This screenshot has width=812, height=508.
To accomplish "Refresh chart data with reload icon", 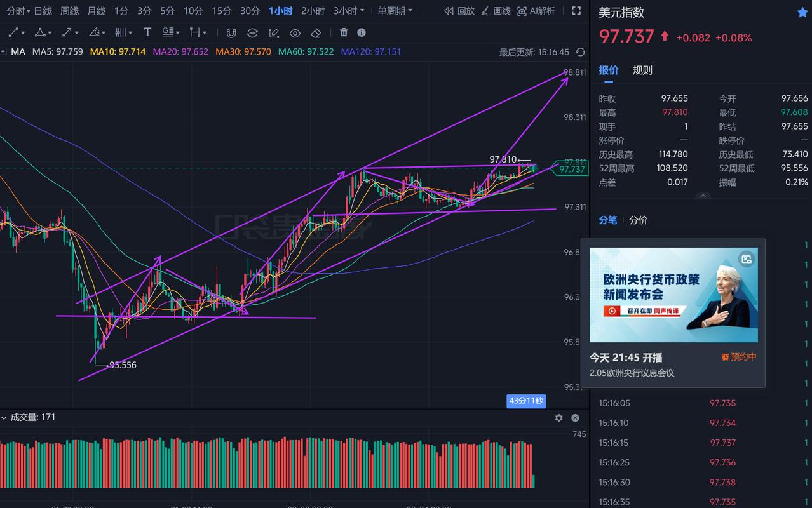I will click(x=580, y=53).
